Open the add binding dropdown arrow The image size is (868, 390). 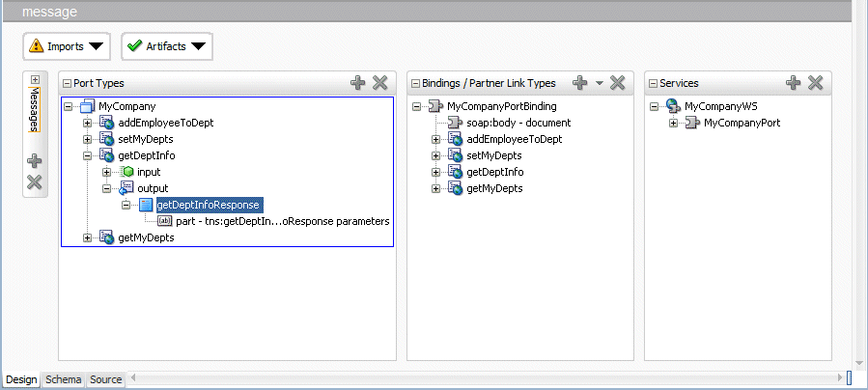coord(599,84)
